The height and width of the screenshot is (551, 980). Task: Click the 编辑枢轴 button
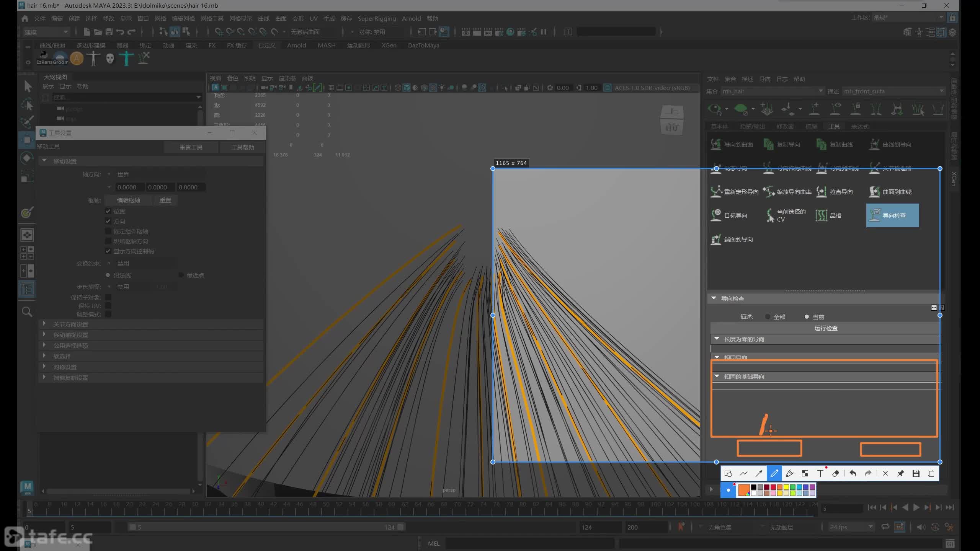point(128,200)
